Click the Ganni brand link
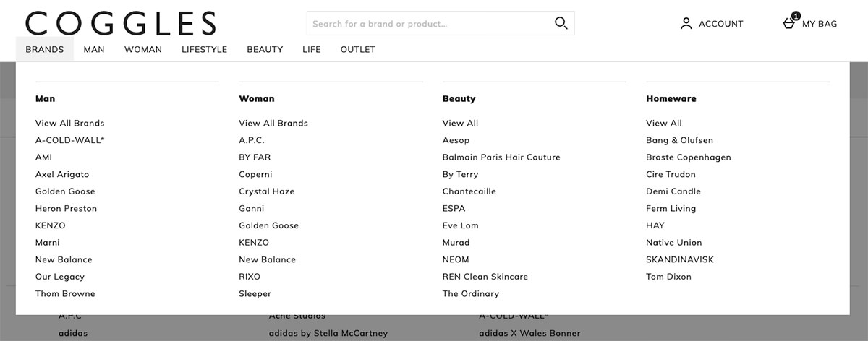This screenshot has height=341, width=868. coord(252,208)
